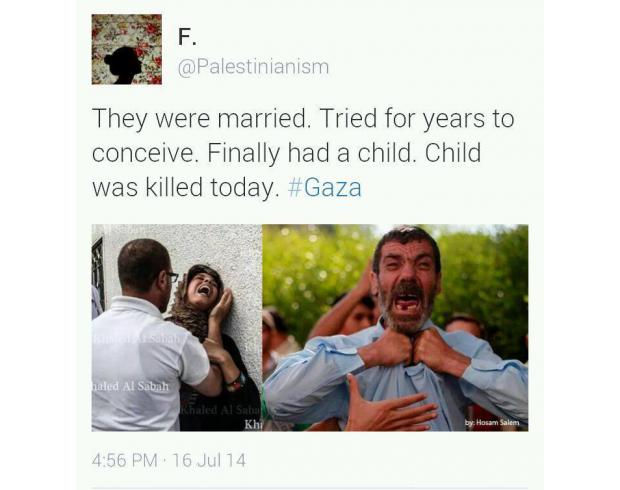Open the @Palestinianism handle link

253,66
